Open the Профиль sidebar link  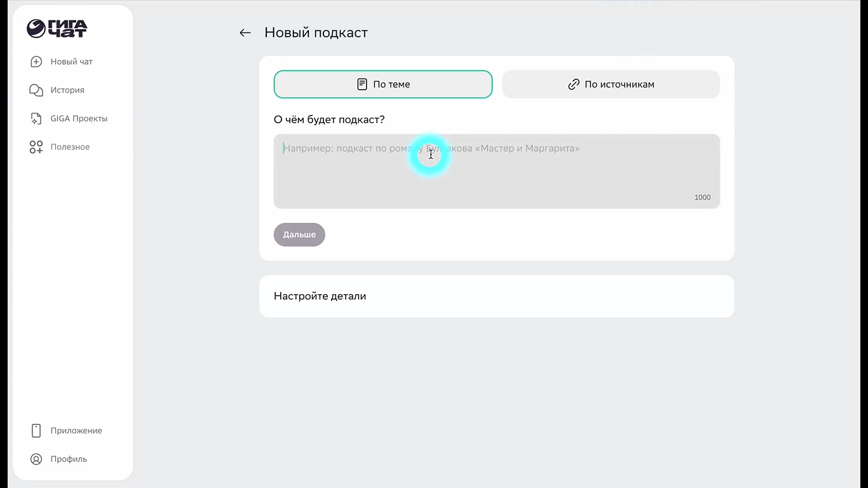[69, 459]
